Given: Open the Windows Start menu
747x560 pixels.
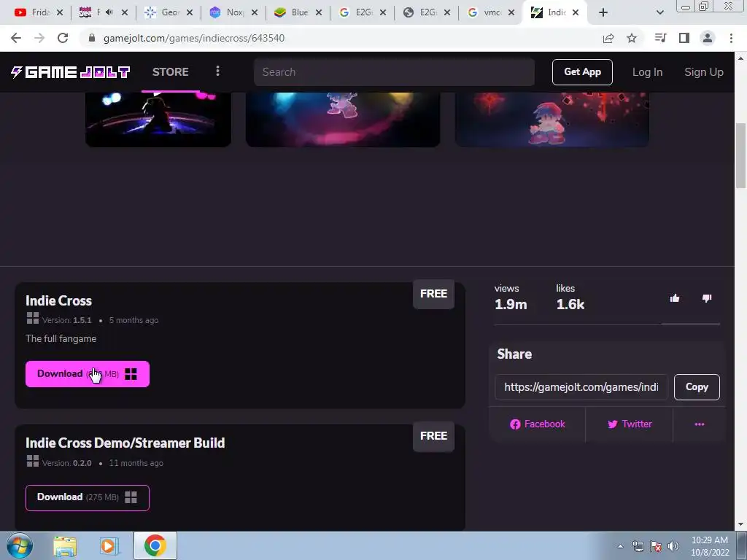Looking at the screenshot, I should pyautogui.click(x=19, y=545).
